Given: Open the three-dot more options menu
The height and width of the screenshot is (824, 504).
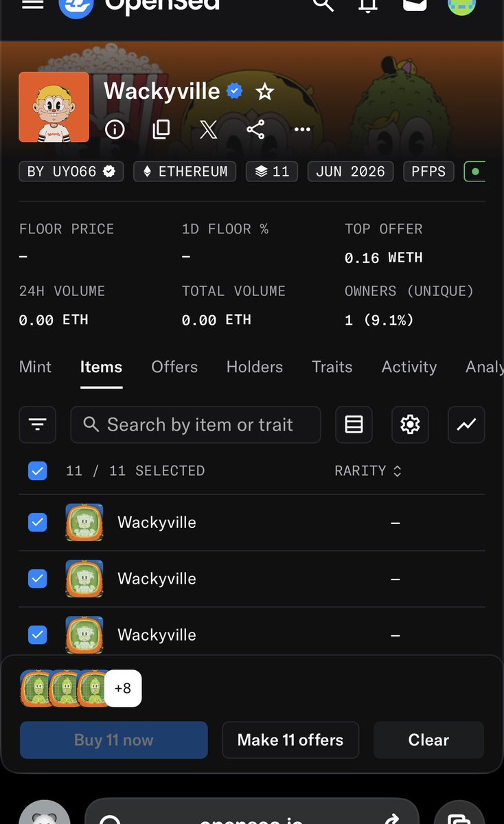Looking at the screenshot, I should coord(302,129).
